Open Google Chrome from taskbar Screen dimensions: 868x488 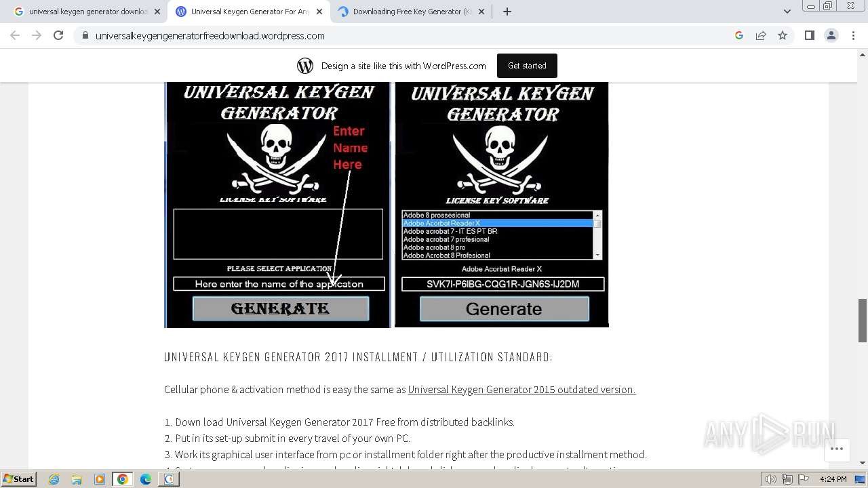pos(123,479)
